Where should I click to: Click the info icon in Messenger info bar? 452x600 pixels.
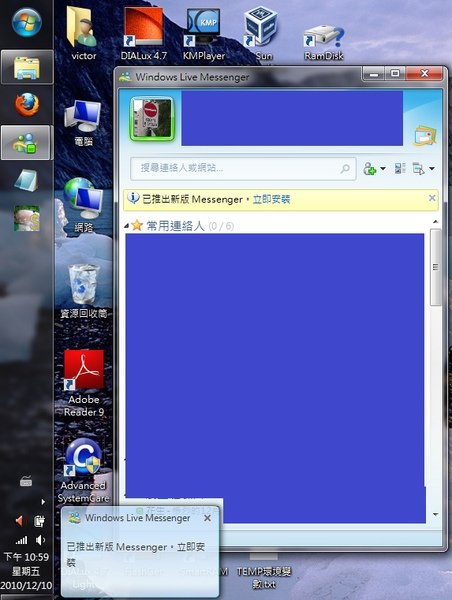(133, 198)
